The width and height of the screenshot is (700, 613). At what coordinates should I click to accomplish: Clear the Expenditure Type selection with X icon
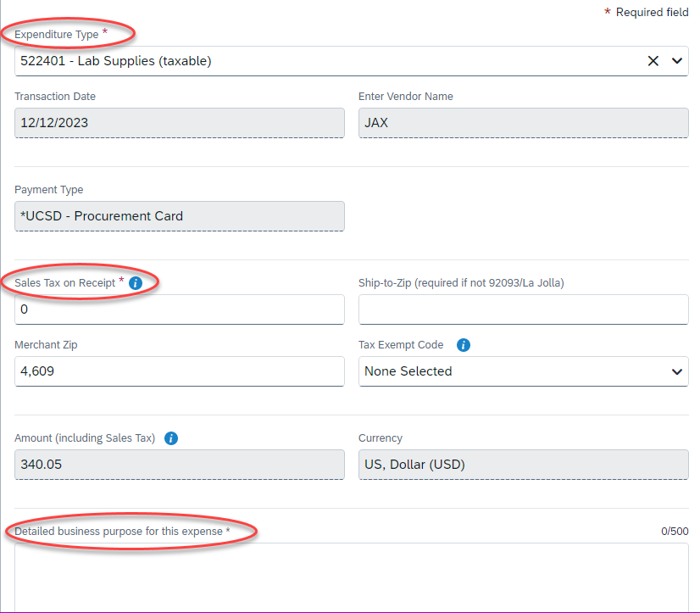coord(653,61)
